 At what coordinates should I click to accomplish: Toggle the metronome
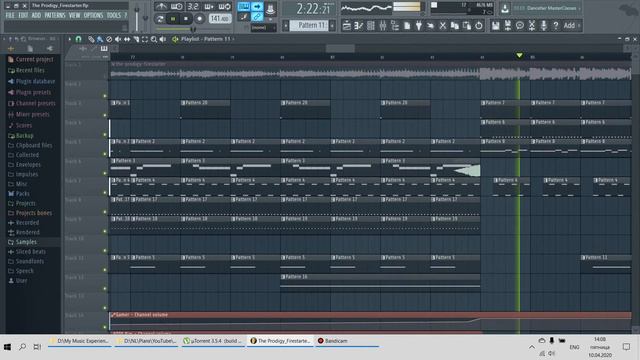161,7
